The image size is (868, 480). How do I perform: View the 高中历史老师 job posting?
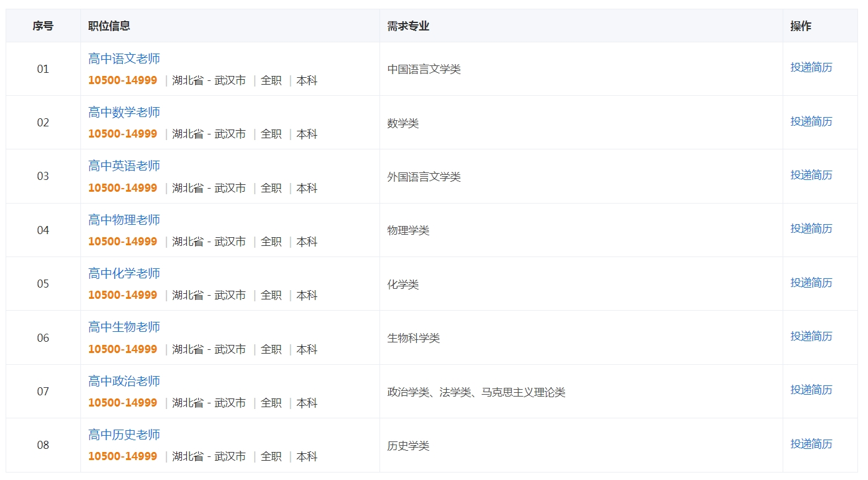click(124, 435)
